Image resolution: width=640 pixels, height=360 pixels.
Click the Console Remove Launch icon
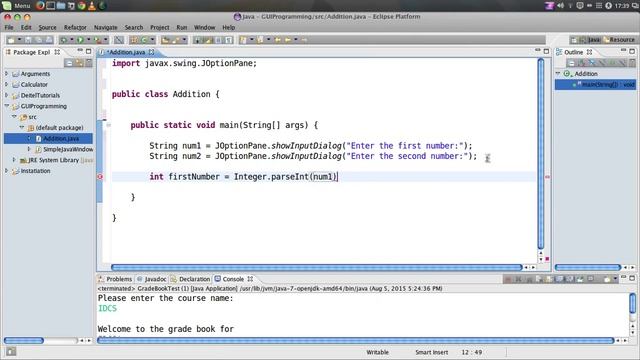click(518, 279)
